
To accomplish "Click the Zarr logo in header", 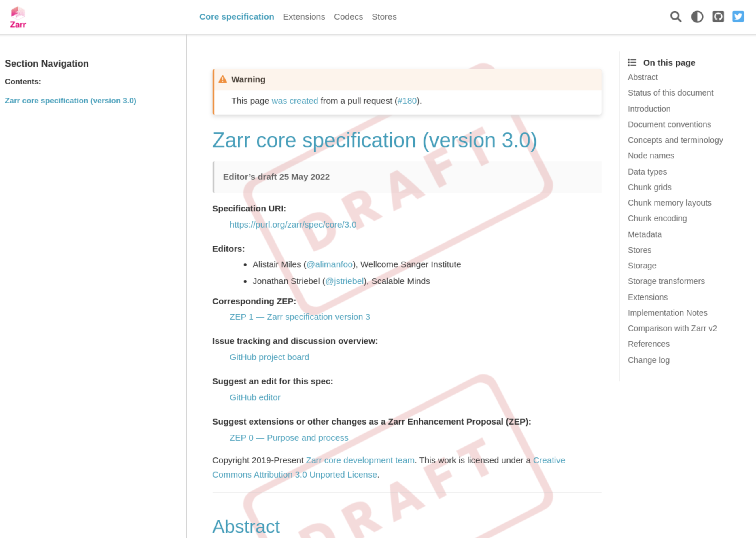I will 18,17.
